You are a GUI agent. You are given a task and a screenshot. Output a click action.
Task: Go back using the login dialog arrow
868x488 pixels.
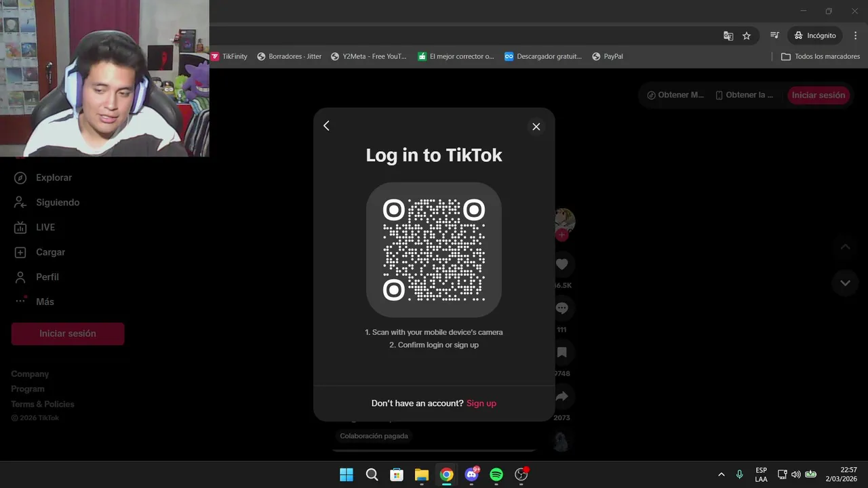326,126
